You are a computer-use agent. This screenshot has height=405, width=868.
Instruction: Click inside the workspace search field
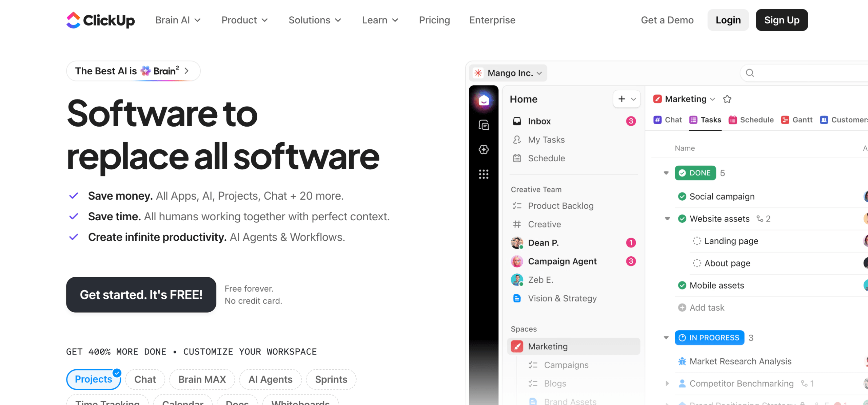[x=804, y=73]
